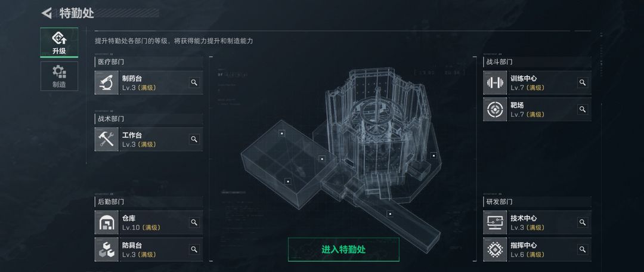
Task: Select the 技术中心 monitor icon
Action: 495,222
